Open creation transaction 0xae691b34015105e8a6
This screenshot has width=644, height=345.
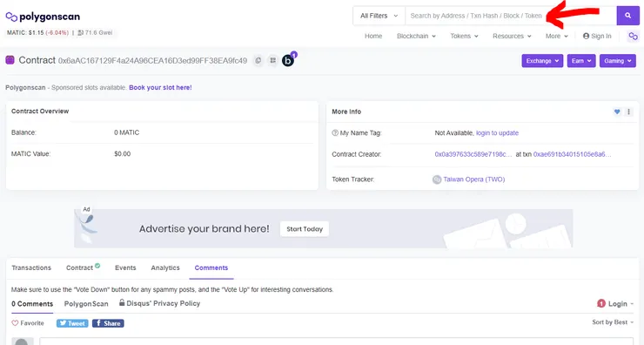[572, 154]
